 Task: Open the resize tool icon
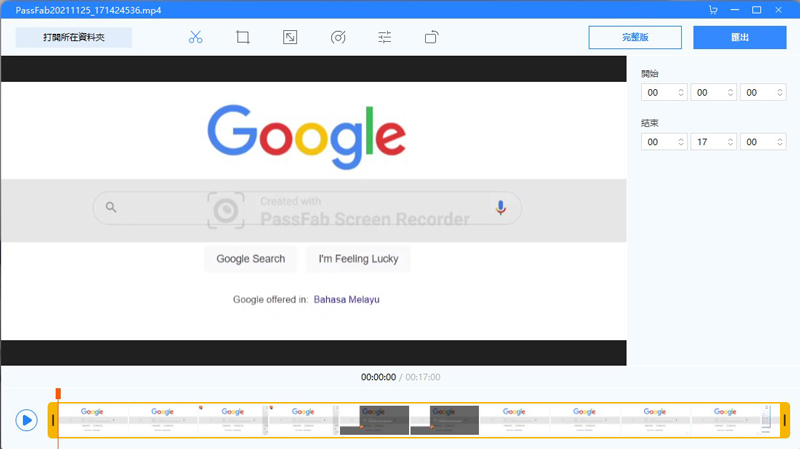(289, 37)
